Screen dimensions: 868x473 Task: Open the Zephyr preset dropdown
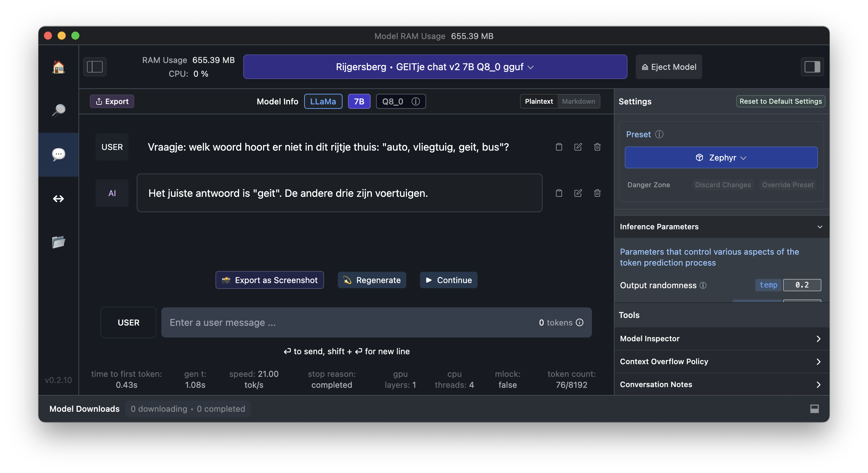pyautogui.click(x=721, y=158)
